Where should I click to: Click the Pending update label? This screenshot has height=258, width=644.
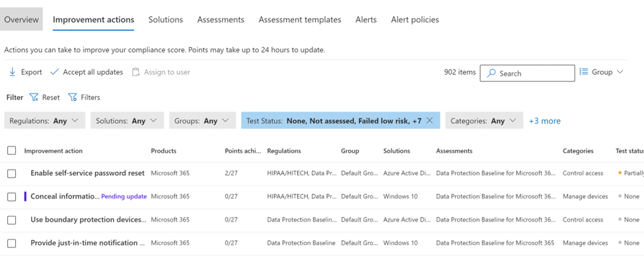124,196
